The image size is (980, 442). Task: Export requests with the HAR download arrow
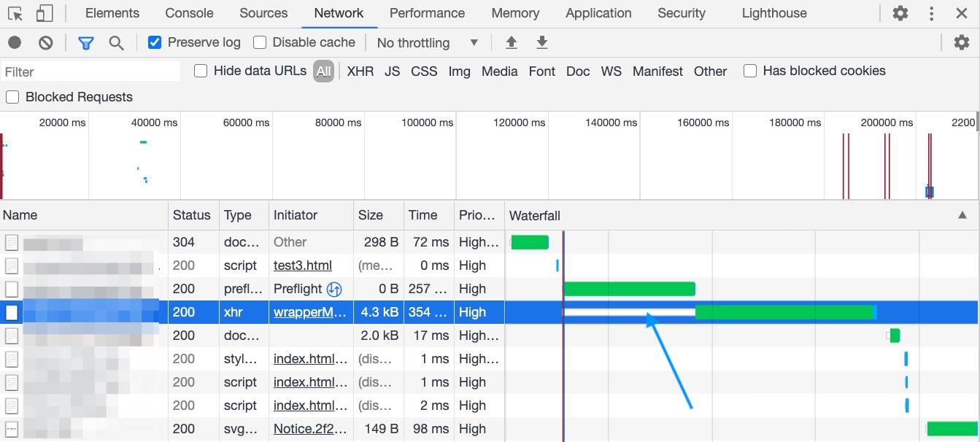[541, 42]
